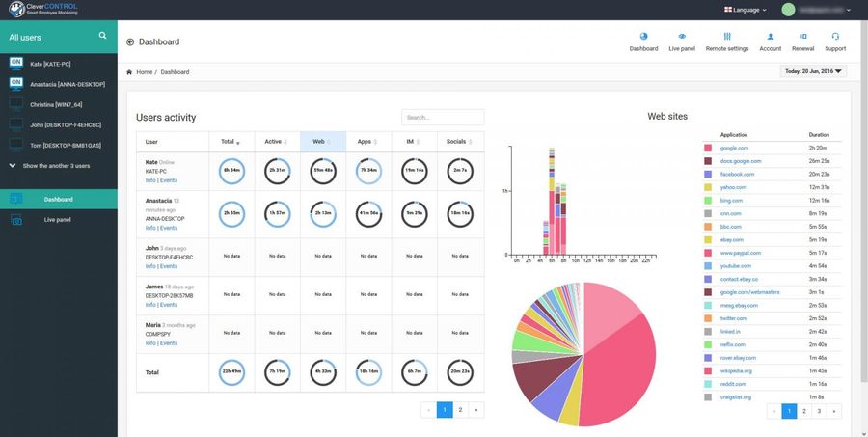This screenshot has height=437, width=868.
Task: Click Anastacia's IM 9m 29s ring
Action: coord(414,214)
